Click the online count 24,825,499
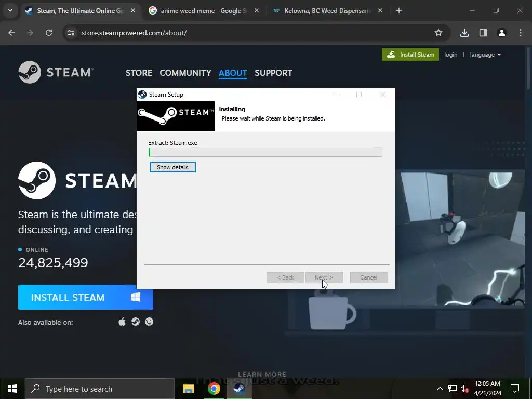The width and height of the screenshot is (532, 399). [x=54, y=262]
